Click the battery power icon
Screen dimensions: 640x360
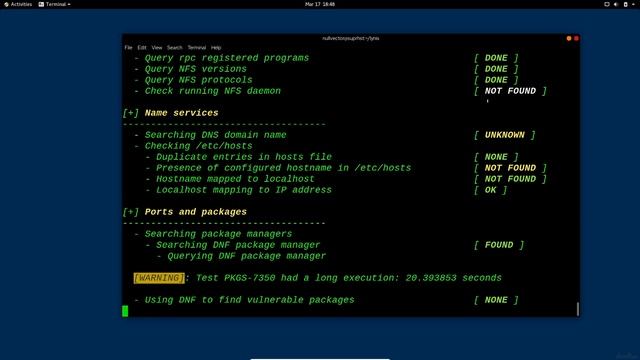(625, 4)
